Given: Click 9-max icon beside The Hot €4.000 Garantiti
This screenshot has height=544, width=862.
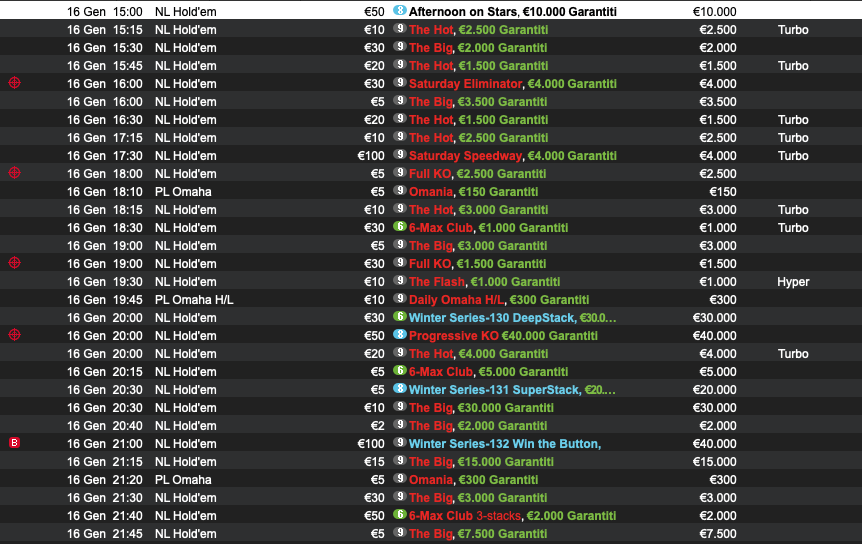Looking at the screenshot, I should tap(400, 353).
